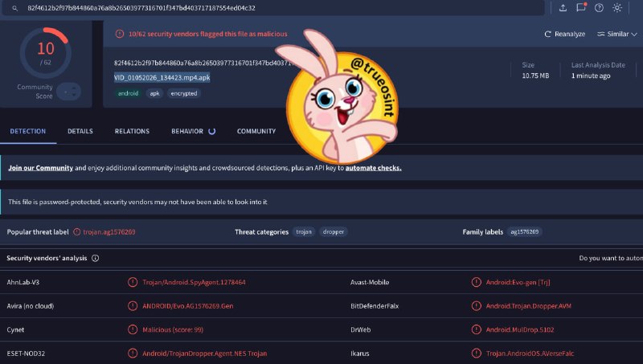
Task: Switch to the RELATIONS tab
Action: click(x=132, y=131)
